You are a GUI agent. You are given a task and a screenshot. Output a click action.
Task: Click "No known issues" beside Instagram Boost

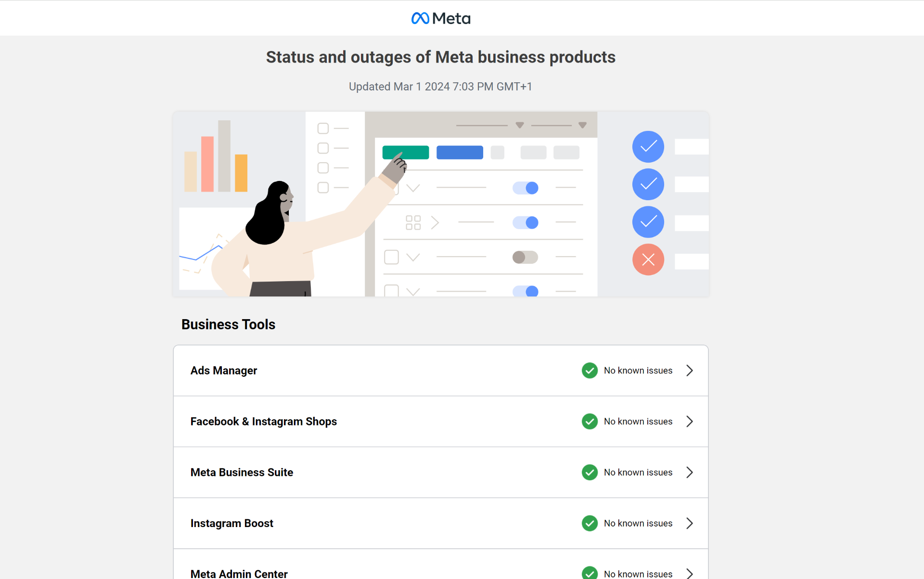click(638, 523)
